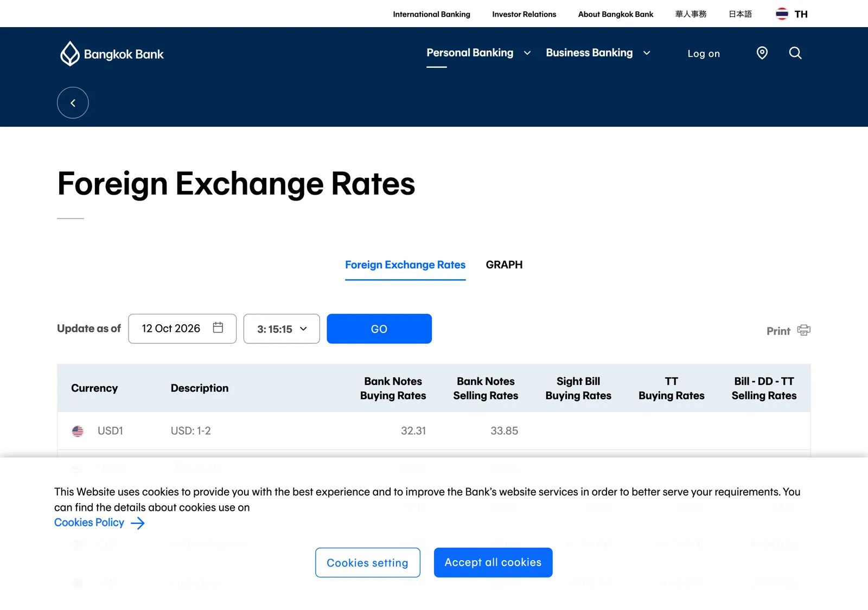Click the Log on link
Screen dimensions: 868x610
click(x=704, y=54)
